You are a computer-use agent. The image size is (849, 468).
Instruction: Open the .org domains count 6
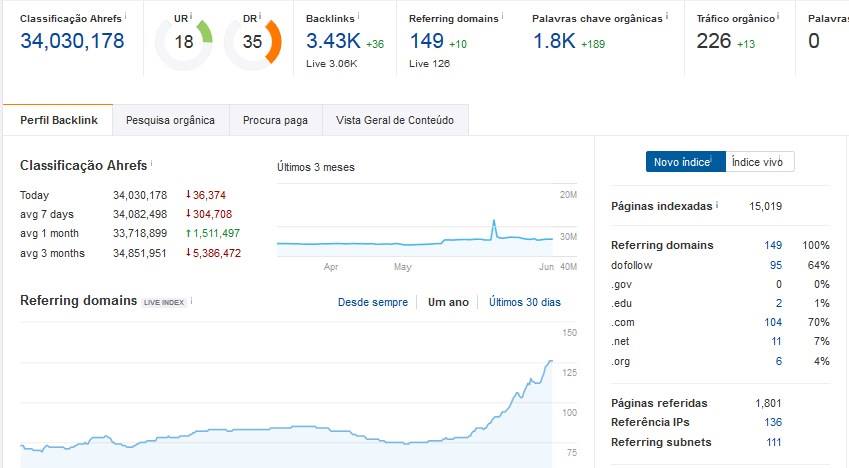pos(779,361)
